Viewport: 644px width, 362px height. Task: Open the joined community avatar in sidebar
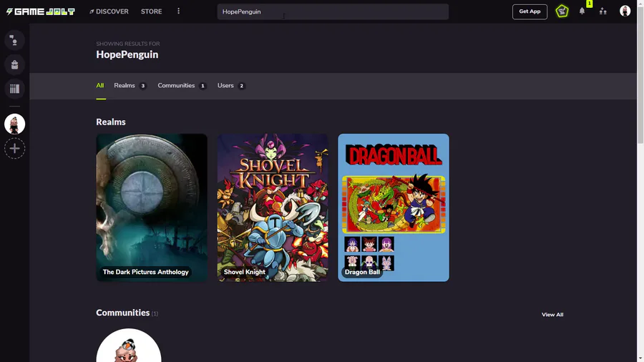point(14,124)
